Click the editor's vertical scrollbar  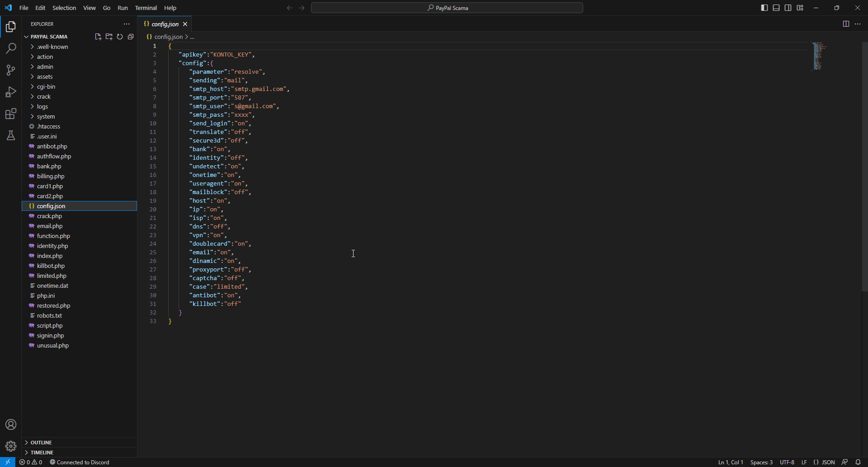click(864, 167)
